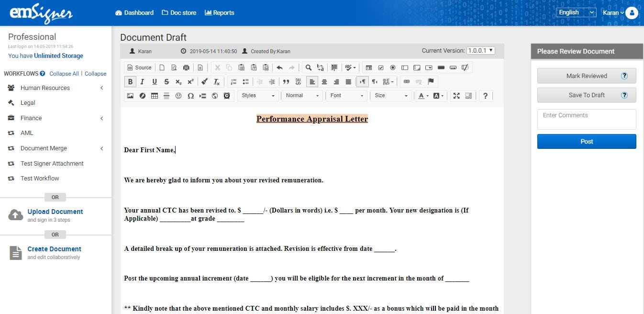Screen dimensions: 644x314
Task: Insert a horizontal line
Action: tap(166, 96)
